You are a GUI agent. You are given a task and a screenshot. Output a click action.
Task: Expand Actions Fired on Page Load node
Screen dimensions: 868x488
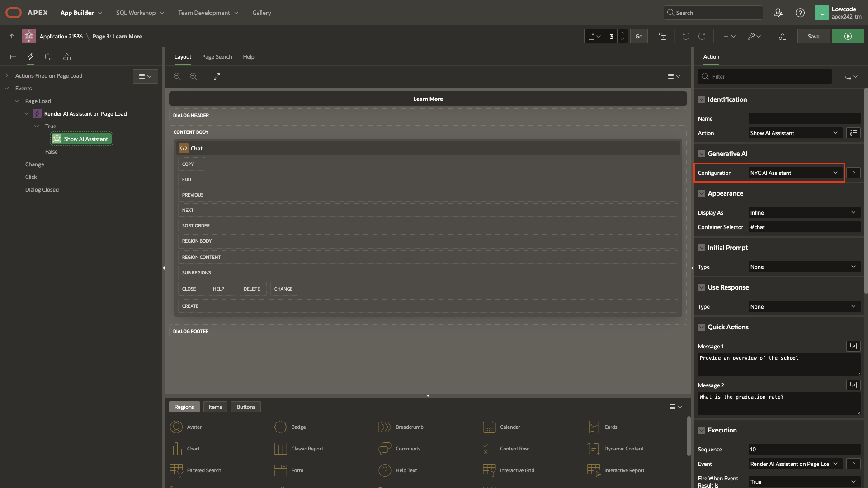point(7,75)
